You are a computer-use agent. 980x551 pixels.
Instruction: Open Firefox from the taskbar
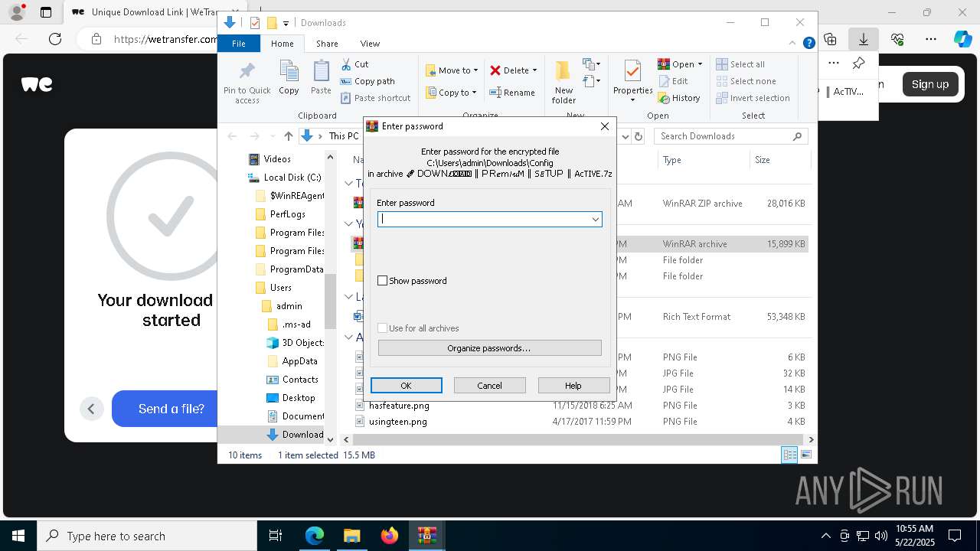pos(390,536)
